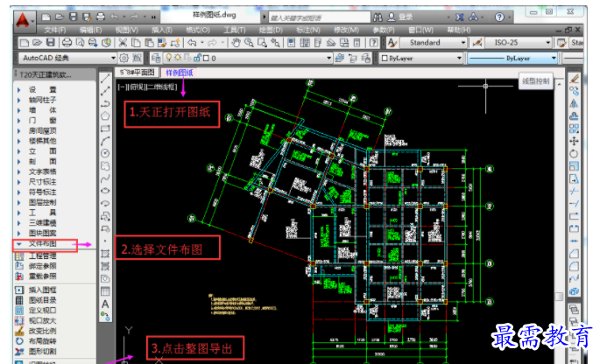
Task: Open the 绘图(D) menu
Action: tap(271, 30)
